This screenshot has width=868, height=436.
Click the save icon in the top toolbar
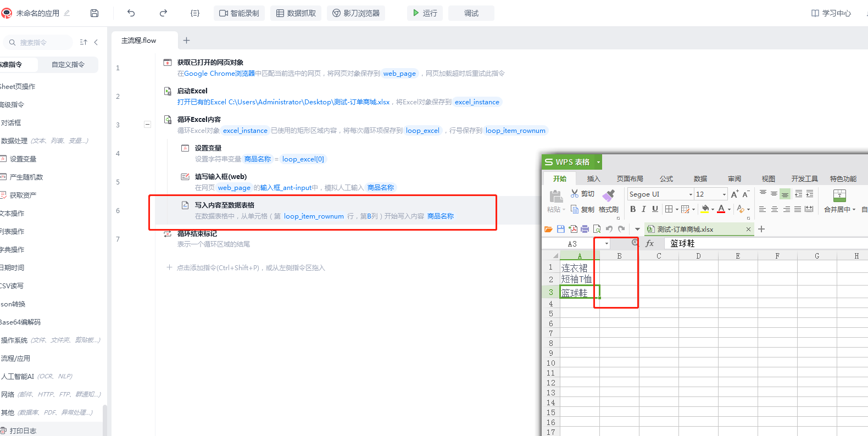[94, 13]
